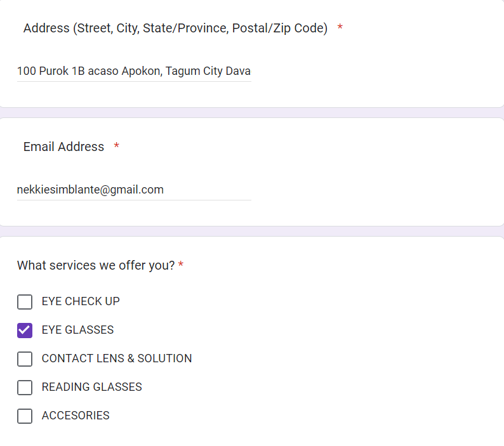Click the address text input field
Viewport: 504px width, 446px height.
tap(134, 71)
